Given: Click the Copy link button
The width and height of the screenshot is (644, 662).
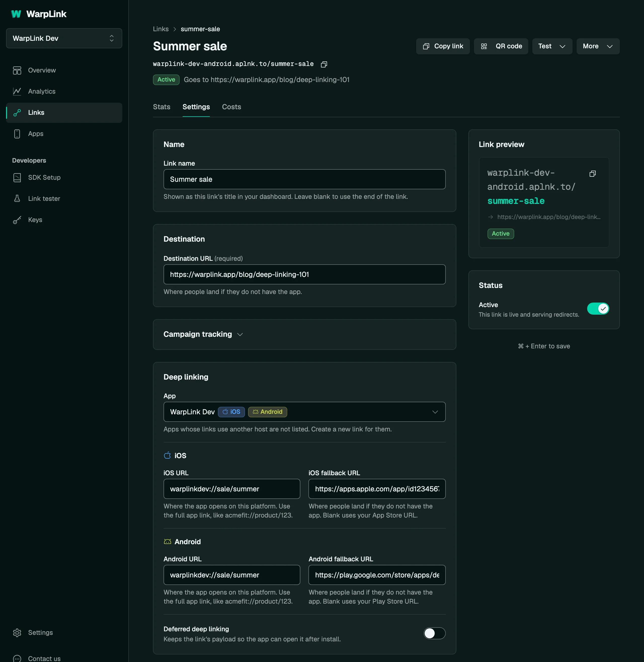Looking at the screenshot, I should [x=443, y=46].
